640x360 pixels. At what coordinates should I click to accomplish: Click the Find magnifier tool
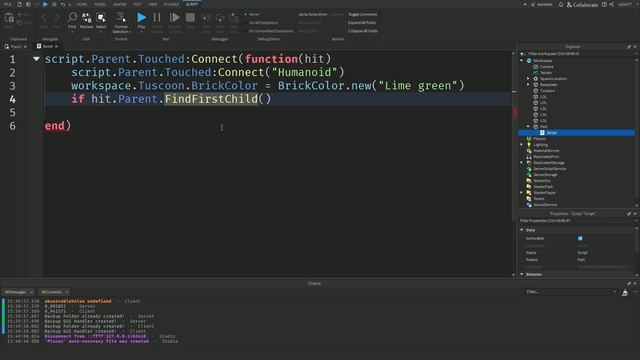72,20
